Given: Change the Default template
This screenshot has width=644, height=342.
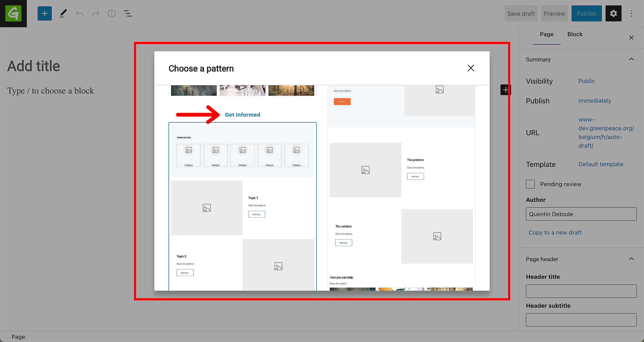Looking at the screenshot, I should coord(601,164).
